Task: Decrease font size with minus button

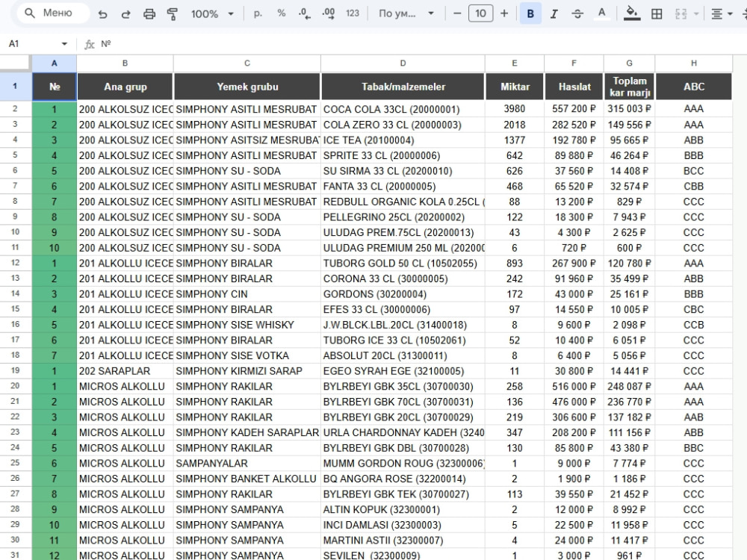Action: tap(457, 13)
